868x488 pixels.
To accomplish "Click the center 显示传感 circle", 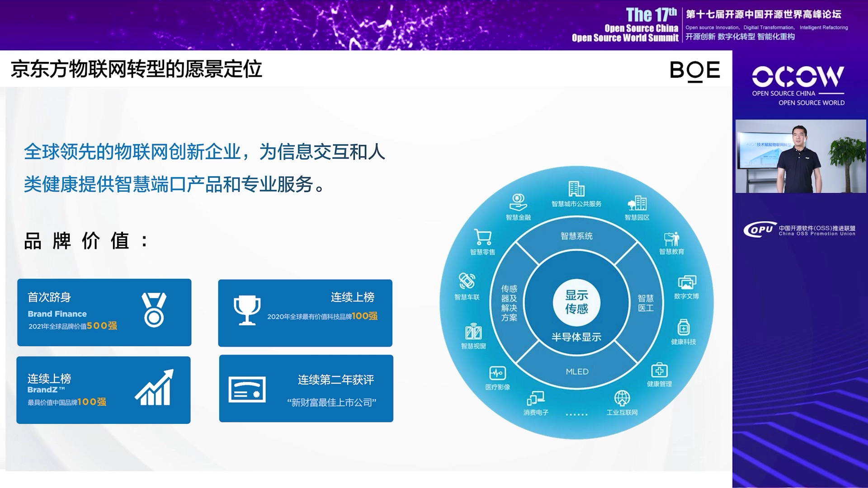I will pyautogui.click(x=576, y=302).
